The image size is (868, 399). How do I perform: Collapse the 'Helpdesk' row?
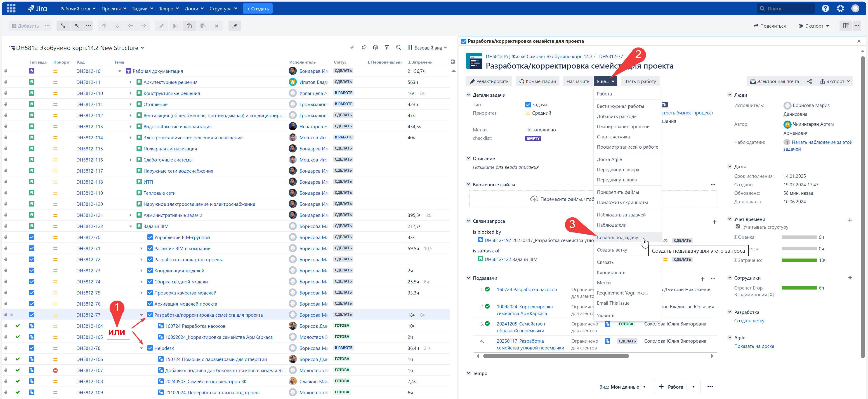142,348
